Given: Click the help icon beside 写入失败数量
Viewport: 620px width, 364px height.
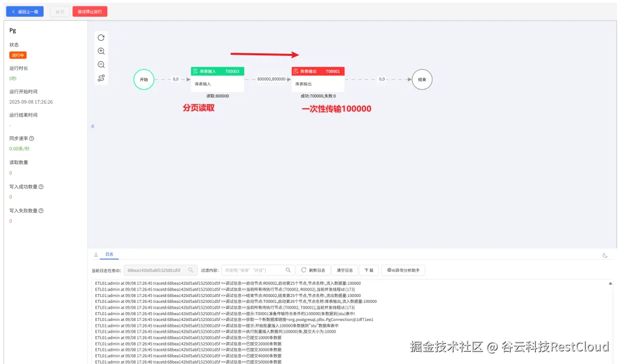Looking at the screenshot, I should [41, 210].
